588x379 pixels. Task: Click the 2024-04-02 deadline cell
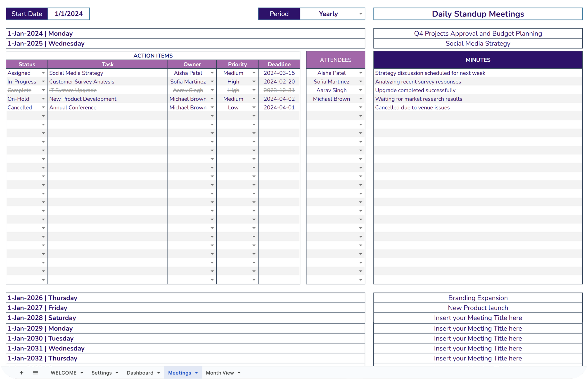(x=279, y=99)
